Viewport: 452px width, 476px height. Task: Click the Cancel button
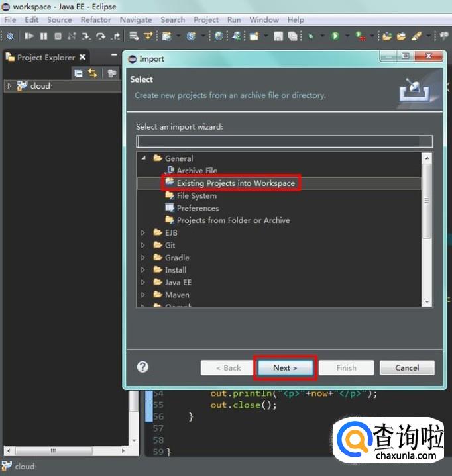(x=407, y=368)
